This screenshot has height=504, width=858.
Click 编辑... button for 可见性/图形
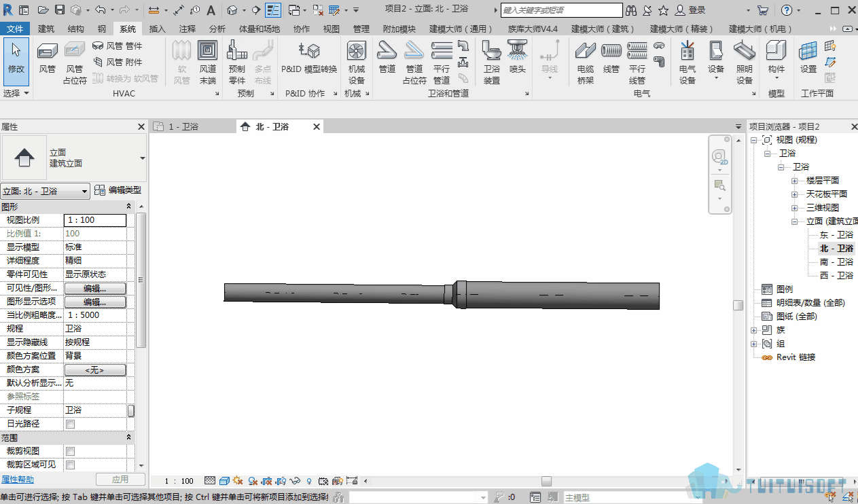[95, 288]
